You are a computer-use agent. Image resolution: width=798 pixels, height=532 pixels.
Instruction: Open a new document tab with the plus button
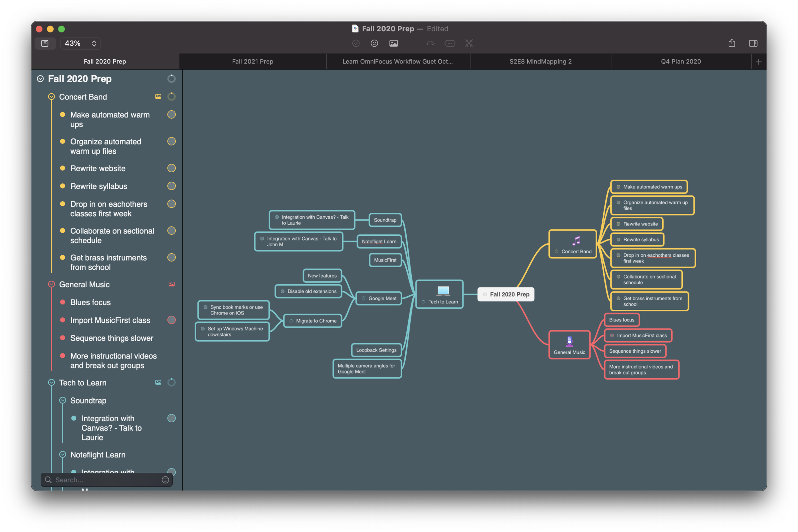point(758,62)
